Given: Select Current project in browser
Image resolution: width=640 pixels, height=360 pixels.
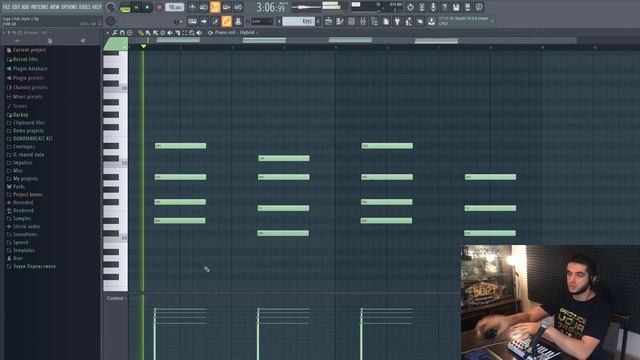Looking at the screenshot, I should [29, 50].
